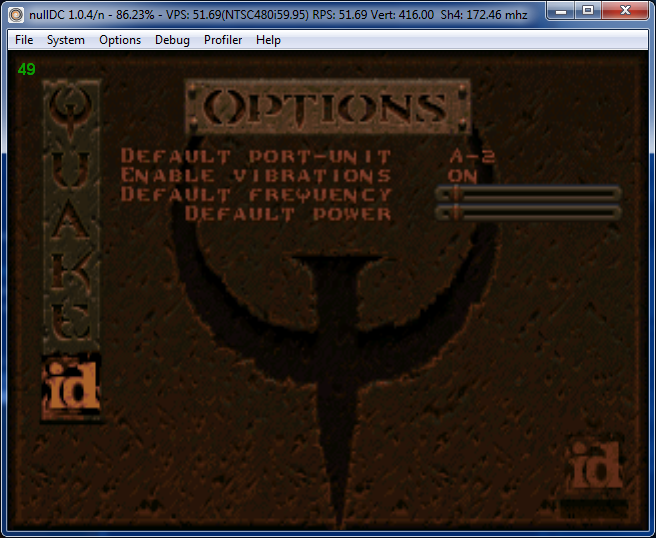The width and height of the screenshot is (656, 538).
Task: Open the Options menu in menu bar
Action: pyautogui.click(x=120, y=40)
